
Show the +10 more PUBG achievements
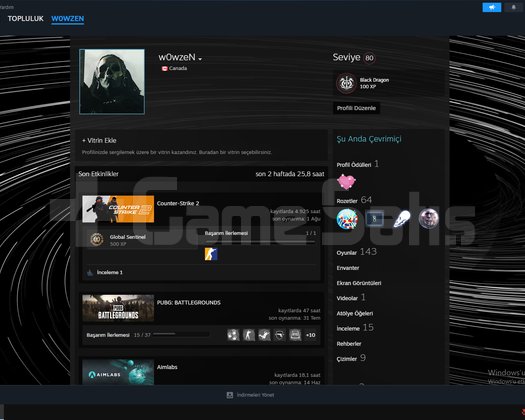[x=310, y=335]
